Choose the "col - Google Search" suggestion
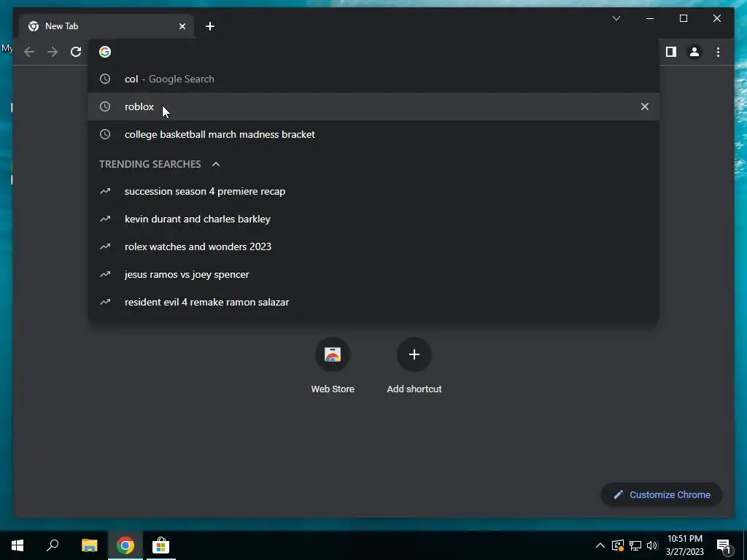This screenshot has width=747, height=560. tap(373, 79)
